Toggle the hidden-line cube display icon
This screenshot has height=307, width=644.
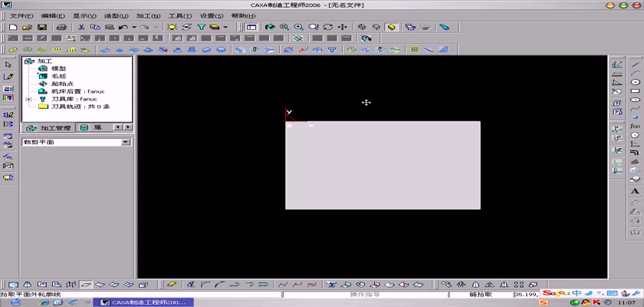click(376, 27)
